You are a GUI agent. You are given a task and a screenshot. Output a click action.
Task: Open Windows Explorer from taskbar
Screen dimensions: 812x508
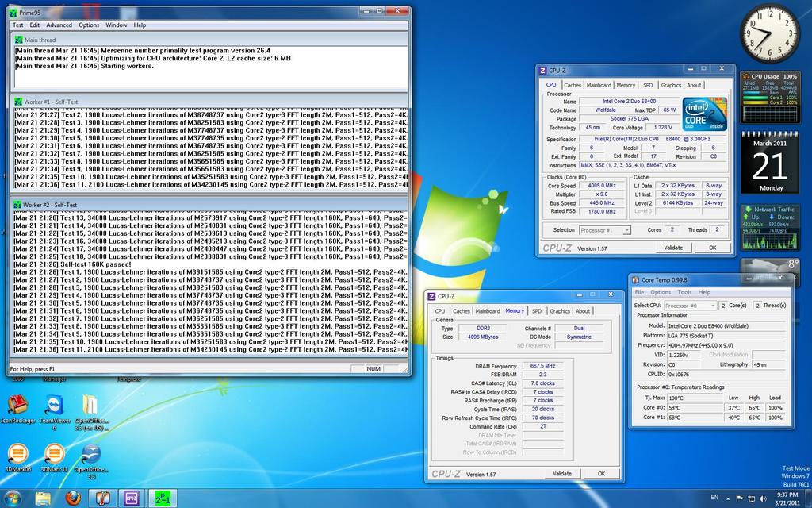[43, 498]
